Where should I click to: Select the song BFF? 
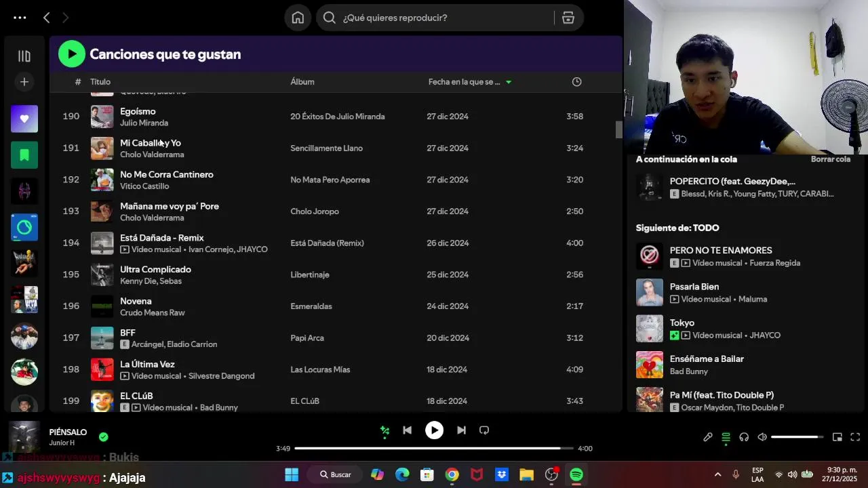(x=128, y=333)
